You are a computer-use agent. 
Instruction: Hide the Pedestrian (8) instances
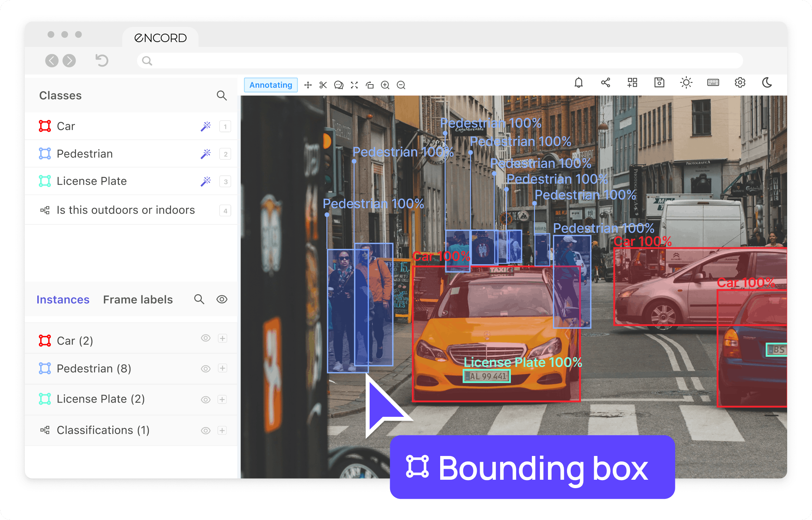(x=205, y=369)
